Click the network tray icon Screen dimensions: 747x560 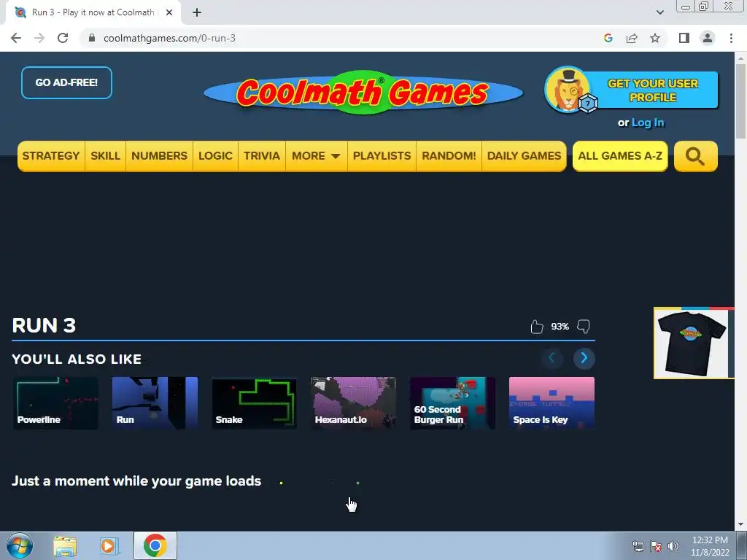click(x=638, y=546)
